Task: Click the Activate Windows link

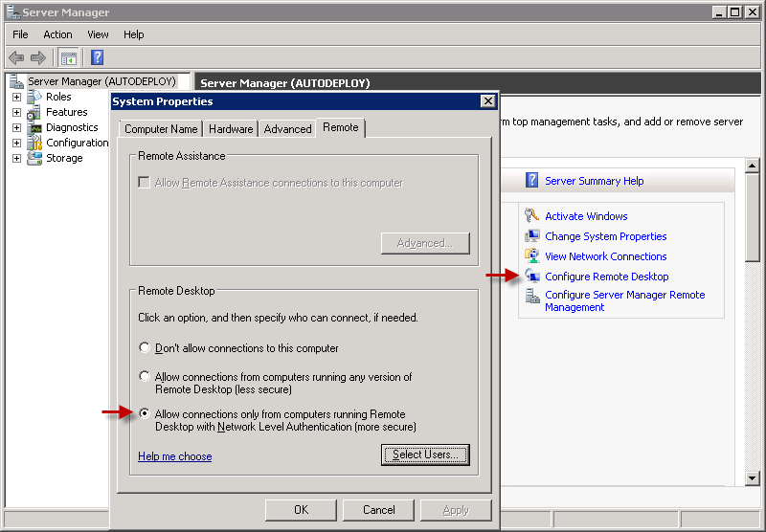Action: click(x=586, y=216)
